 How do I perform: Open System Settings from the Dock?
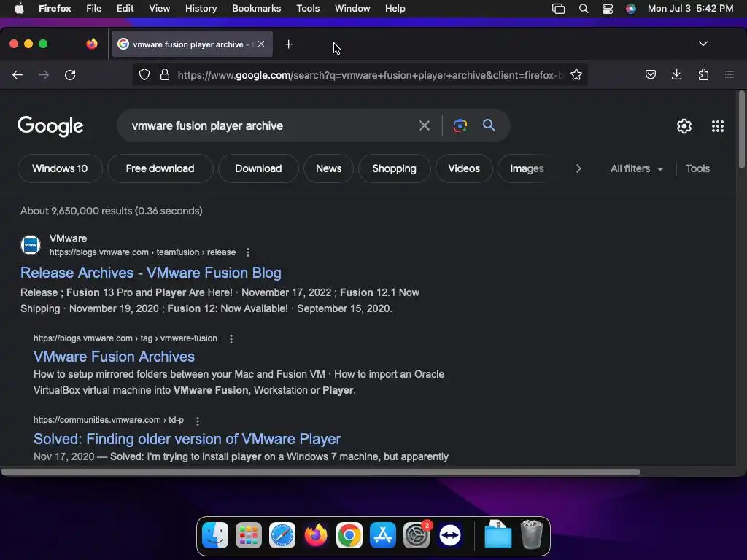click(x=417, y=535)
